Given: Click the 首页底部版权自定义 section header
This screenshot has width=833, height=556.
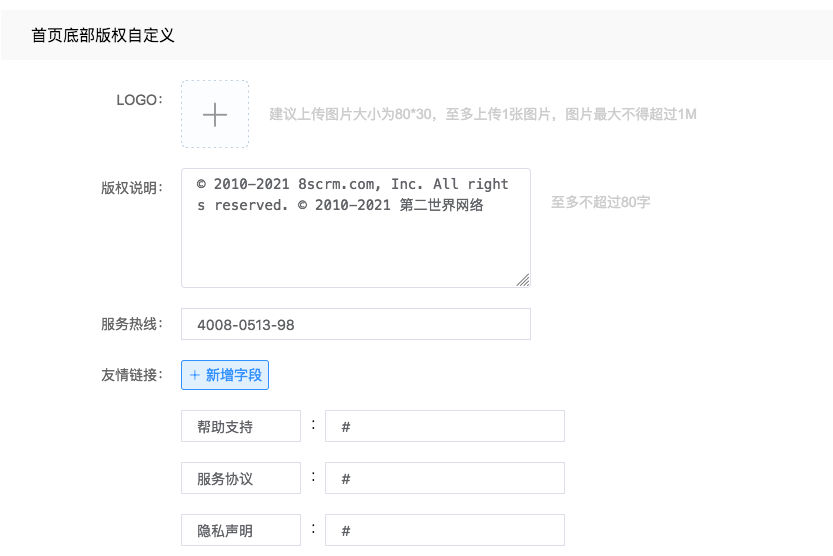Looking at the screenshot, I should point(103,35).
